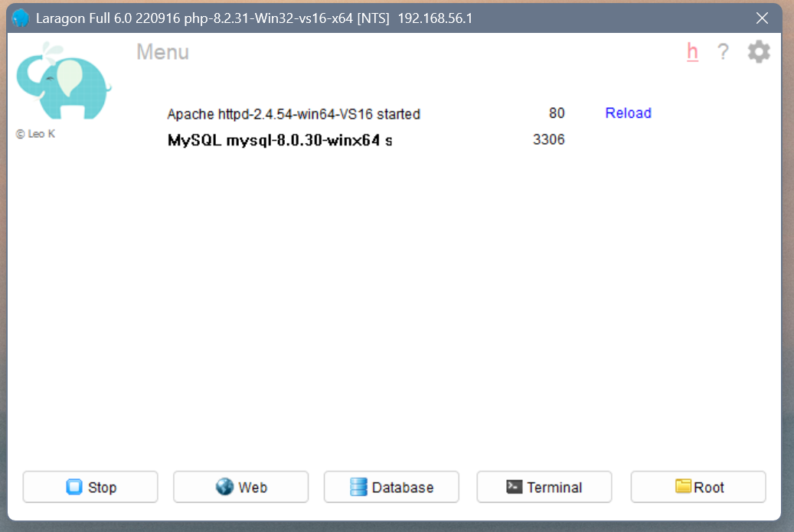
Task: Launch the Terminal button
Action: pyautogui.click(x=544, y=487)
